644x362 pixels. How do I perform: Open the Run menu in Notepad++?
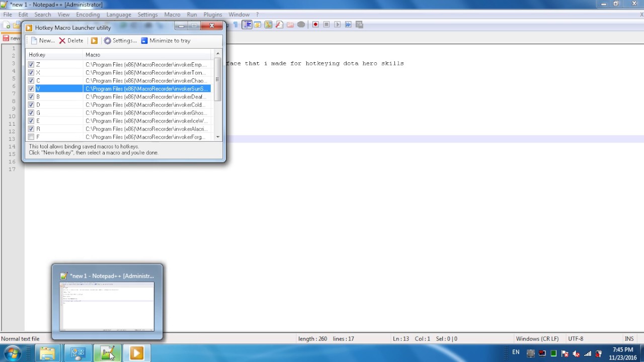tap(192, 15)
